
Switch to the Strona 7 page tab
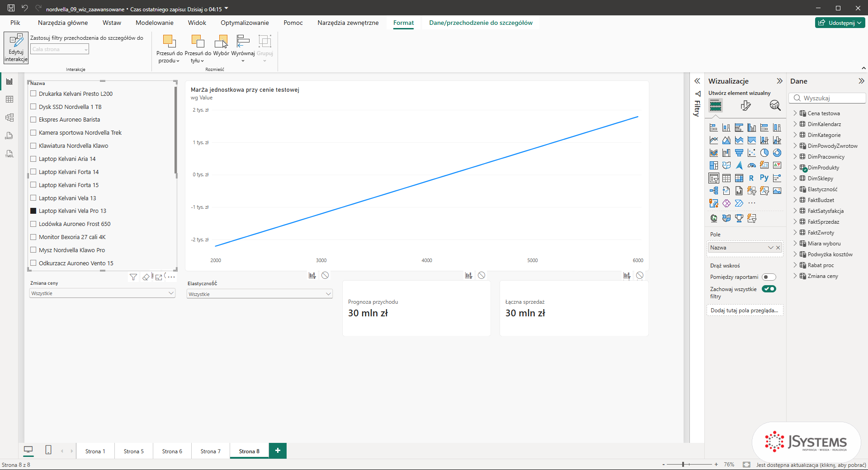[211, 451]
